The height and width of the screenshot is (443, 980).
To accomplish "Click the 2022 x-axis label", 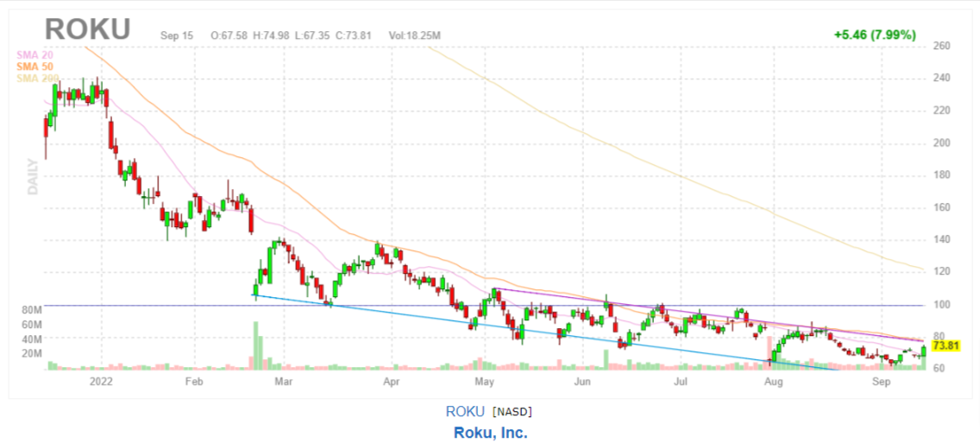I will (x=101, y=381).
